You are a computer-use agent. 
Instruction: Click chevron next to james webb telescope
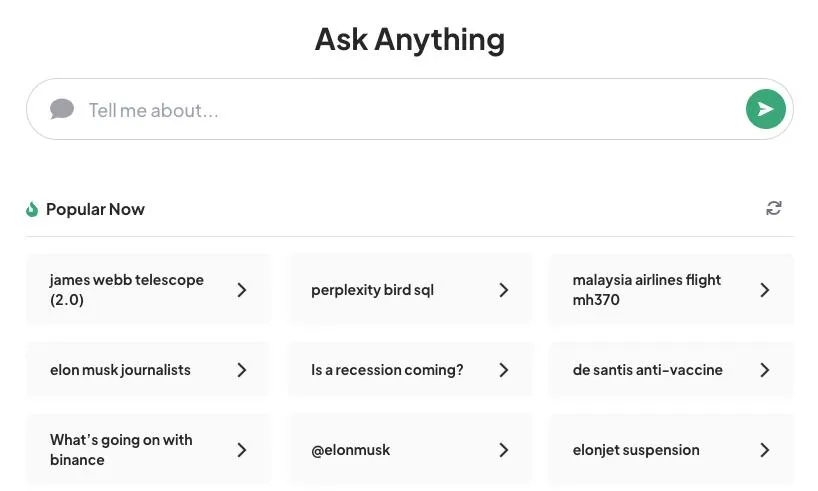point(241,290)
